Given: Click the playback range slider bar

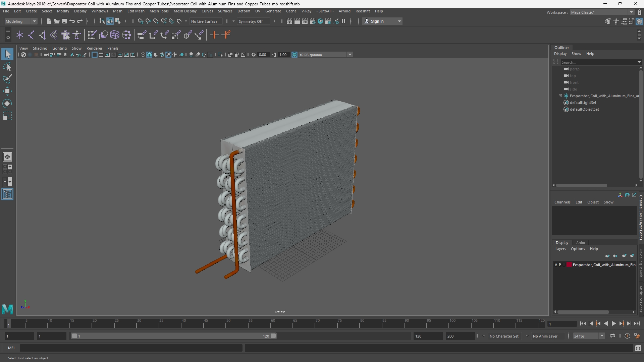Looking at the screenshot, I should (174, 336).
